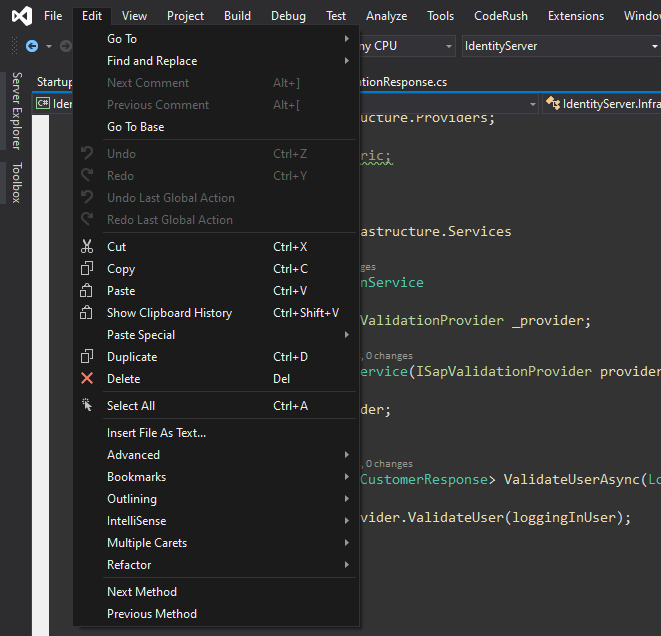Open the View menu

tap(134, 16)
